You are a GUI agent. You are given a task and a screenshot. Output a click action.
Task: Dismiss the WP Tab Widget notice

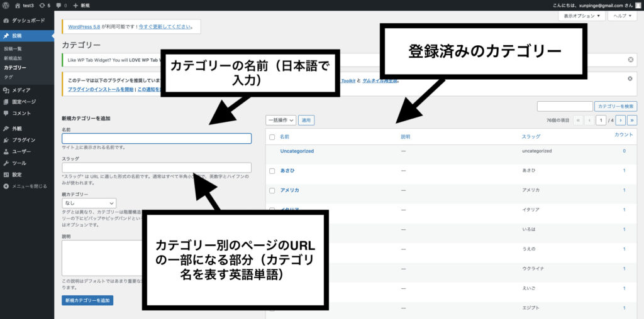630,60
